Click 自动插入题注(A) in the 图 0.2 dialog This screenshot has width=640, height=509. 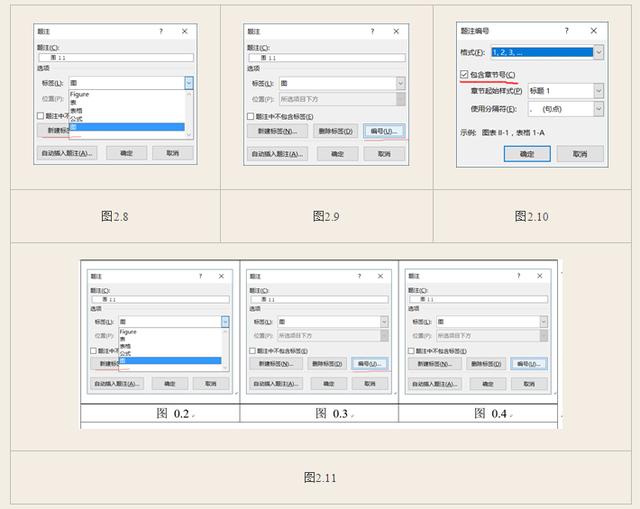point(117,384)
